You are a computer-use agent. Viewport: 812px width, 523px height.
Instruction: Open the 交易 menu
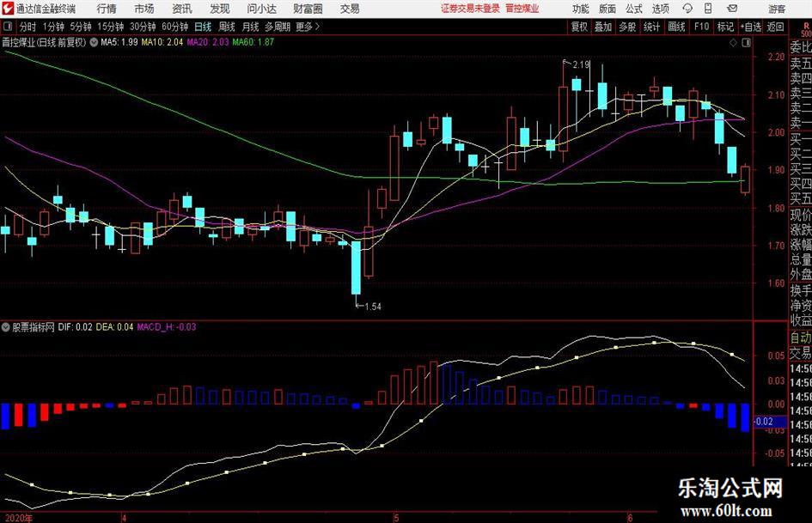tap(350, 9)
